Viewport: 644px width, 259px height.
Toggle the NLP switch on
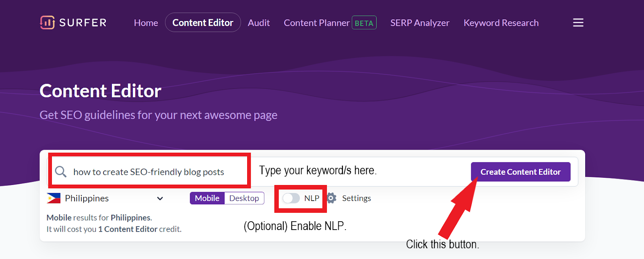coord(291,198)
